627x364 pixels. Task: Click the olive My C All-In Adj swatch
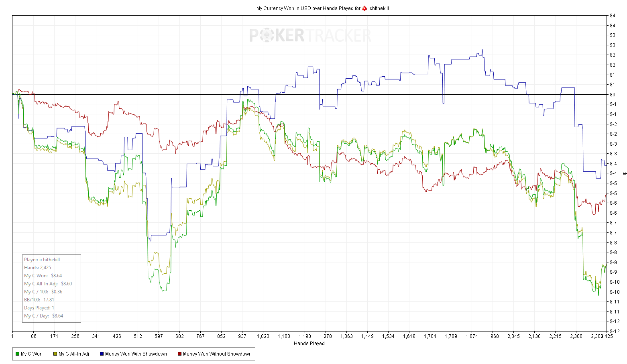(55, 354)
